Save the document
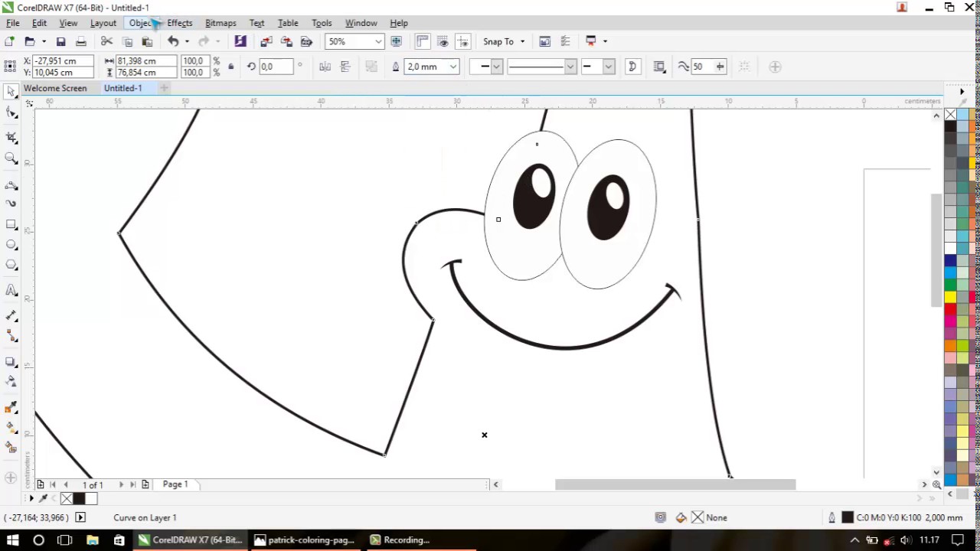Image resolution: width=980 pixels, height=551 pixels. [61, 41]
